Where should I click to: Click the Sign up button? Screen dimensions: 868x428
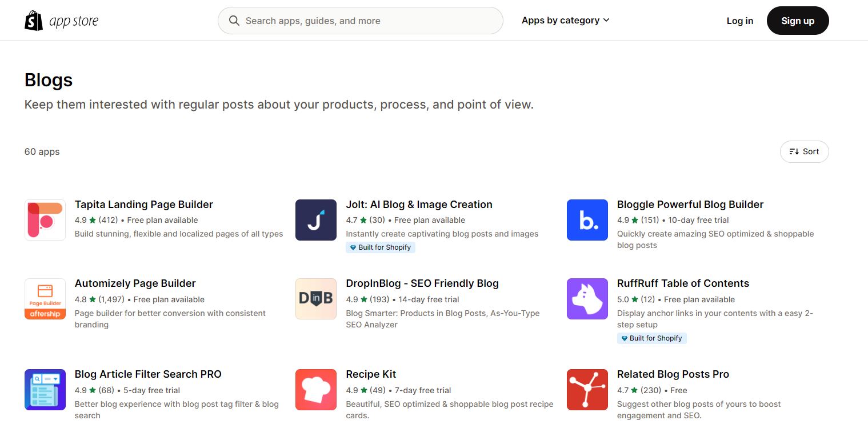pyautogui.click(x=798, y=21)
